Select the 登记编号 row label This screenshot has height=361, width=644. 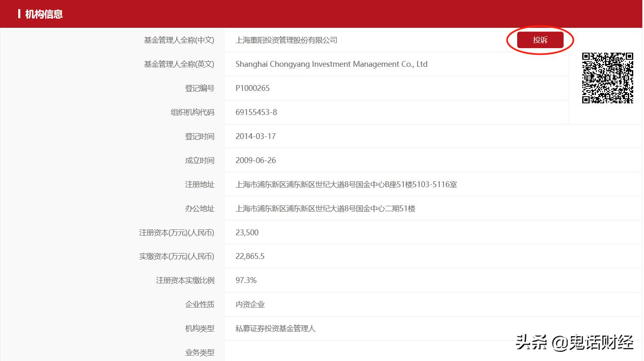tap(200, 88)
